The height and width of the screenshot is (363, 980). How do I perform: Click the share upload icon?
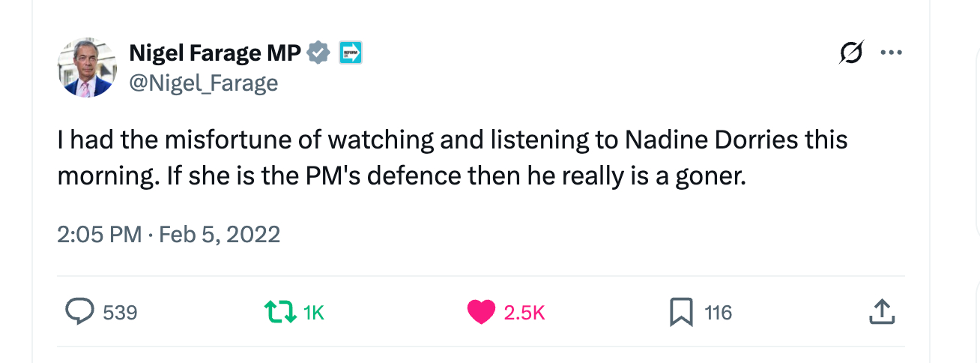coord(882,312)
